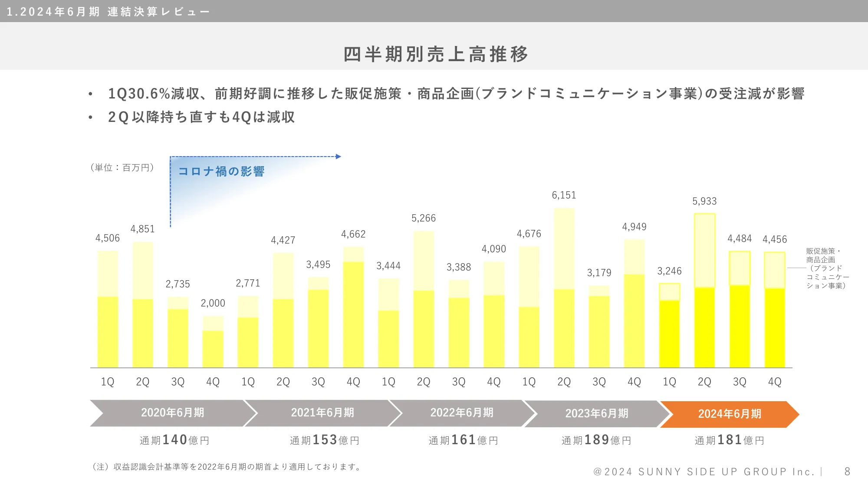
Task: Click the bar value 6,151
Action: coord(564,195)
